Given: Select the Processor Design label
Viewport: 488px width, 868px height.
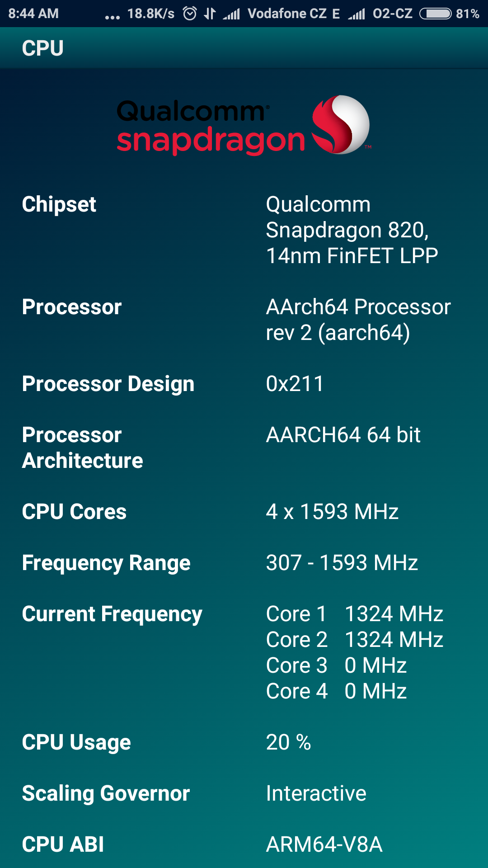Looking at the screenshot, I should click(x=108, y=384).
